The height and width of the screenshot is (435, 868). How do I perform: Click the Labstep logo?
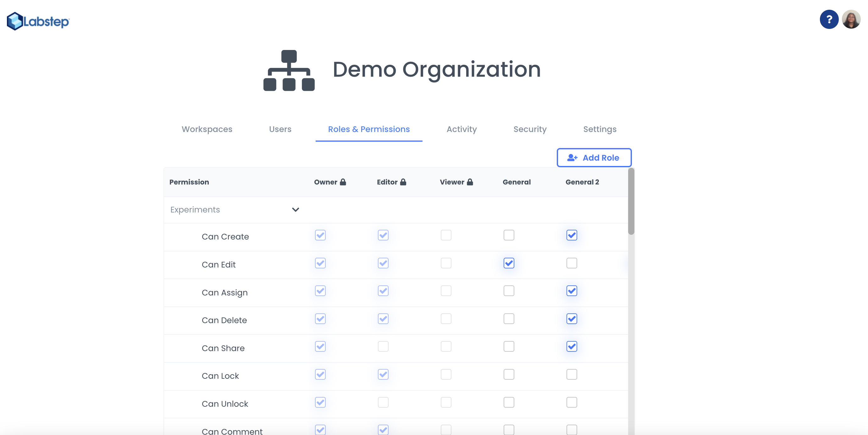(38, 21)
